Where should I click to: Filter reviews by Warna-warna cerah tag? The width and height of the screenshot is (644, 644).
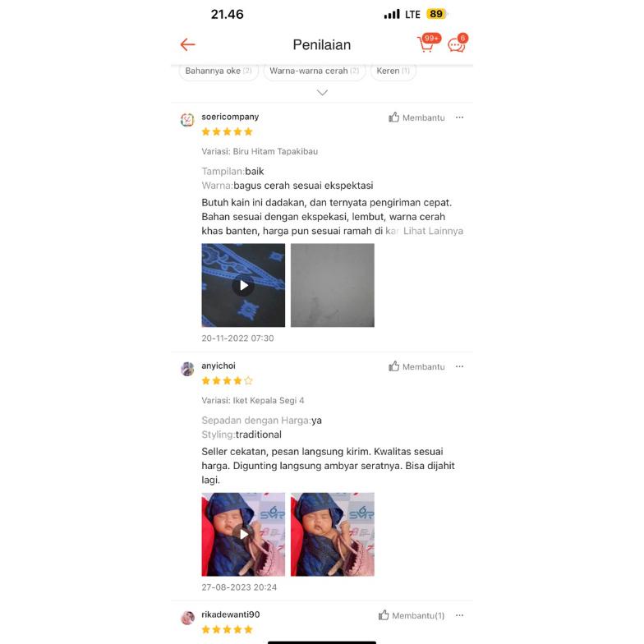[x=314, y=71]
